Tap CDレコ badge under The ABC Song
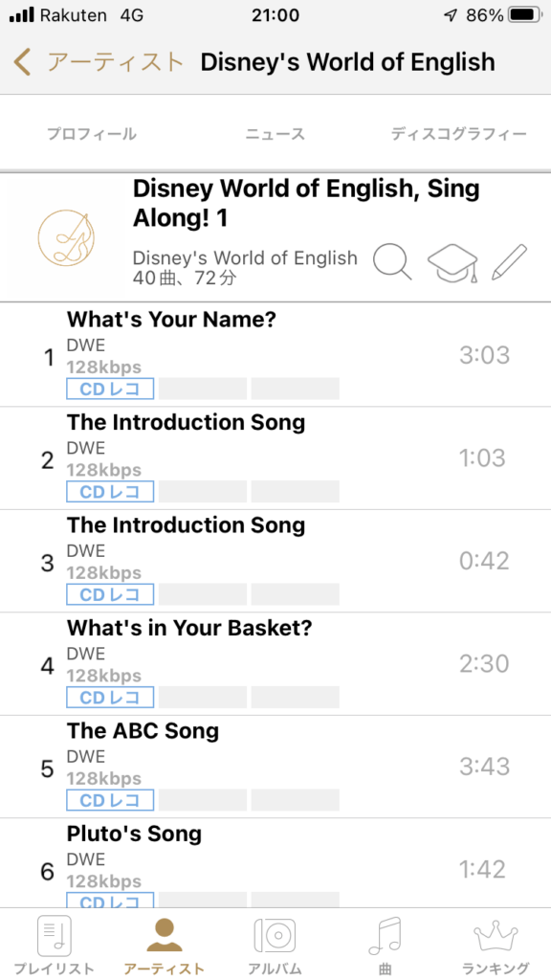Image resolution: width=551 pixels, height=980 pixels. point(110,800)
